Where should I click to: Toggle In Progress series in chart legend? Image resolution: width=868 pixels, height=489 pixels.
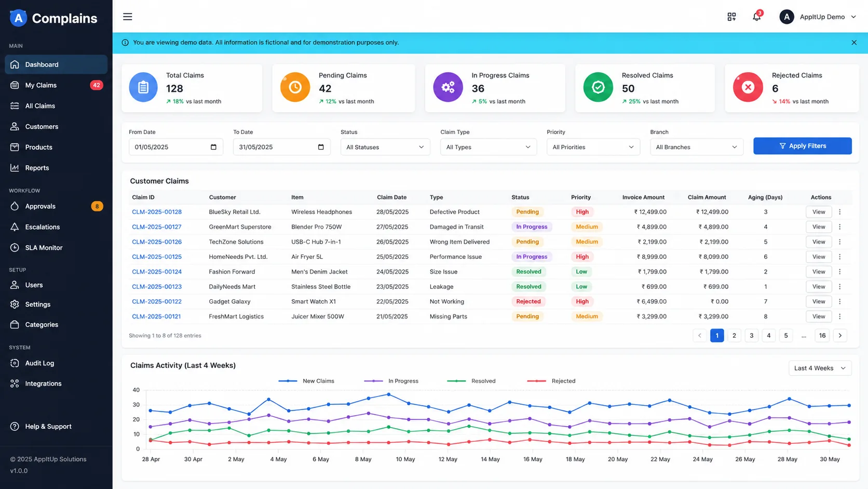(x=391, y=381)
